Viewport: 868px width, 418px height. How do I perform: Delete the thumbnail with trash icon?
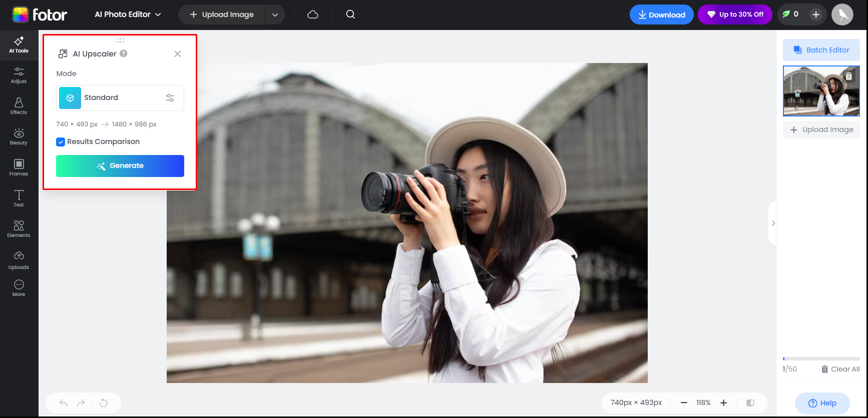849,76
